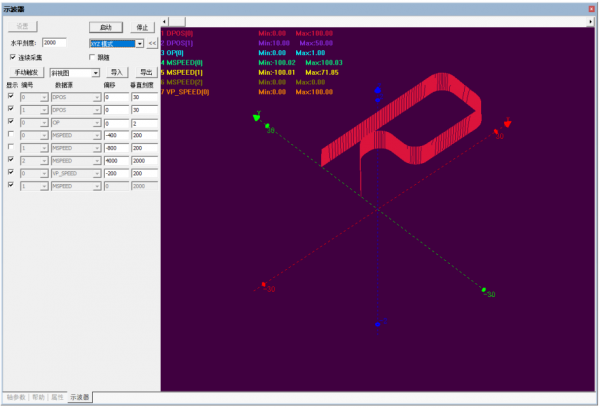Click the OP row vertical scale field
This screenshot has width=600, height=408.
[144, 121]
